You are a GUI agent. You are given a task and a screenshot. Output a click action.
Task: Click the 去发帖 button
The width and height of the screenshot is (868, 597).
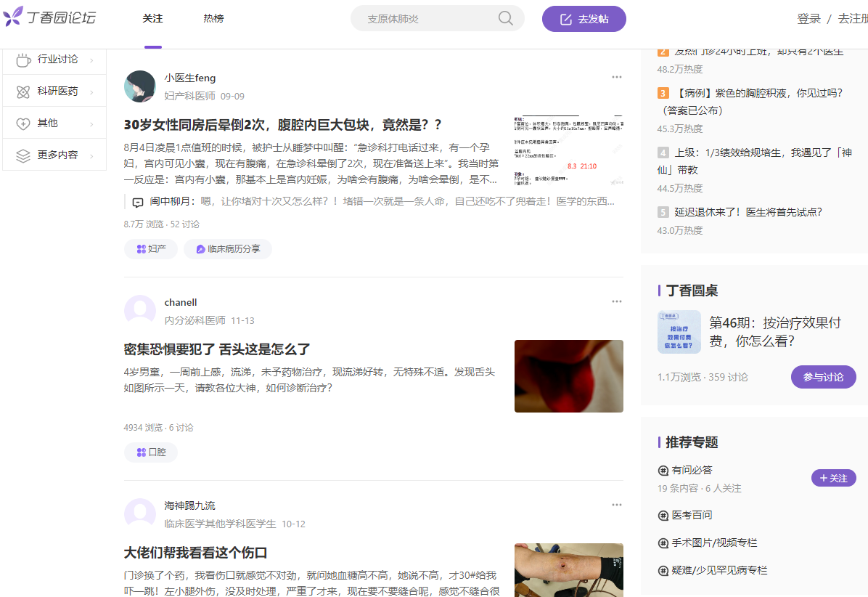[584, 19]
